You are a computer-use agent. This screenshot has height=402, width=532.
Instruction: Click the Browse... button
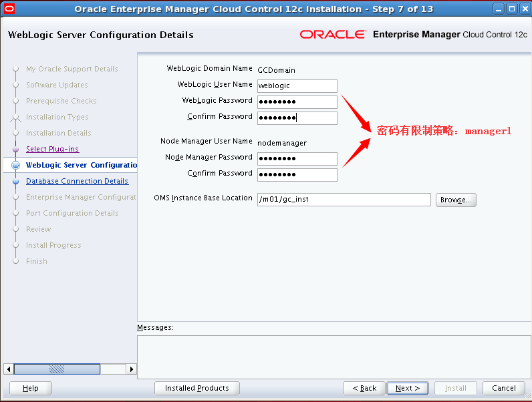pyautogui.click(x=456, y=200)
